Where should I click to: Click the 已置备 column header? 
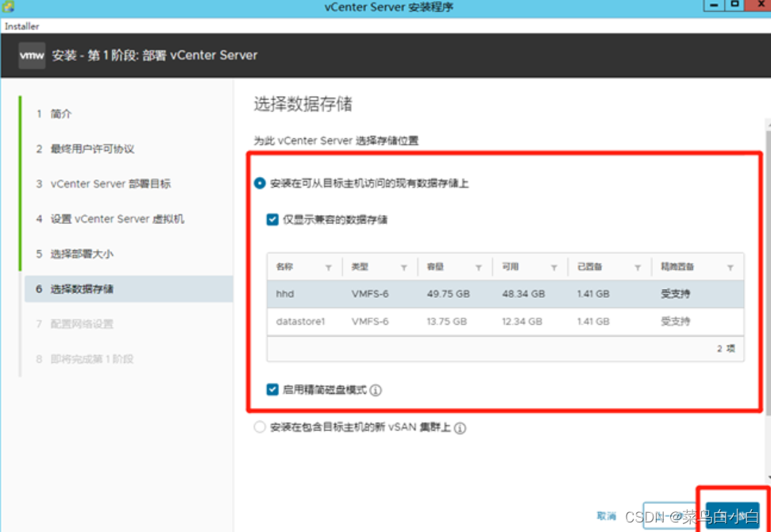(589, 267)
